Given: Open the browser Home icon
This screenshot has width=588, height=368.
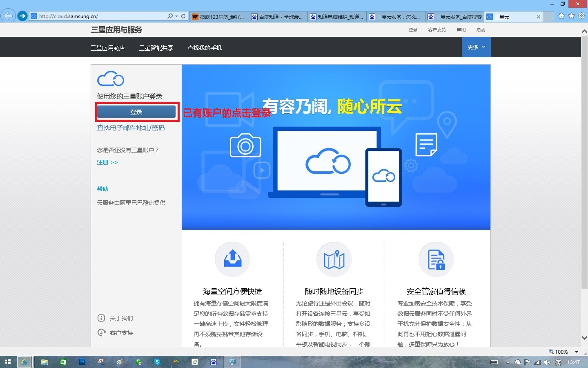Looking at the screenshot, I should 561,16.
